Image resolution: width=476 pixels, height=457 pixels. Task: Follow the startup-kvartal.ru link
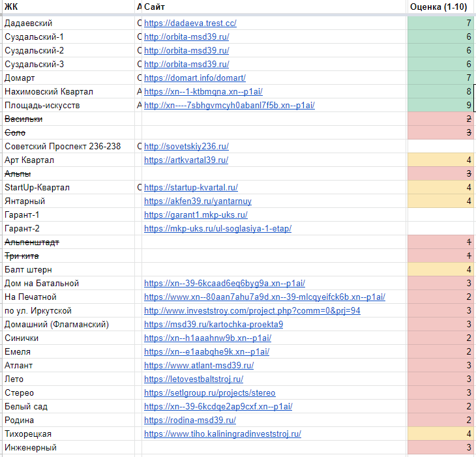[x=190, y=187]
